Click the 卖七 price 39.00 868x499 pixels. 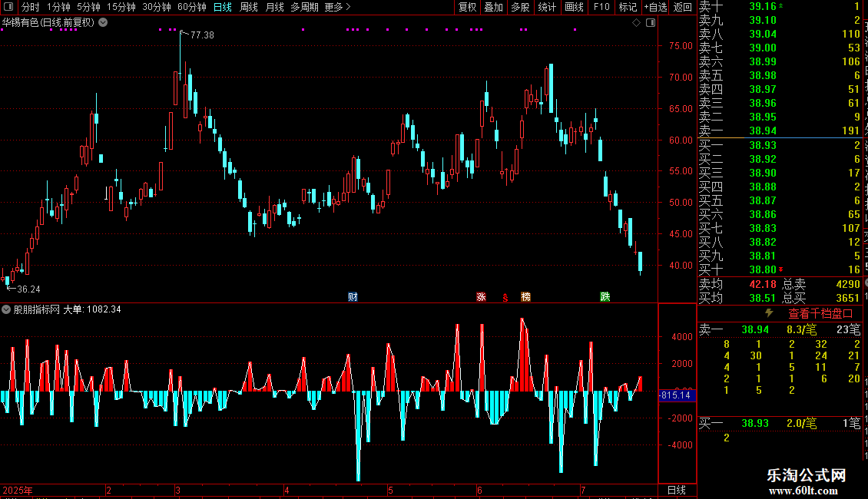(x=763, y=48)
